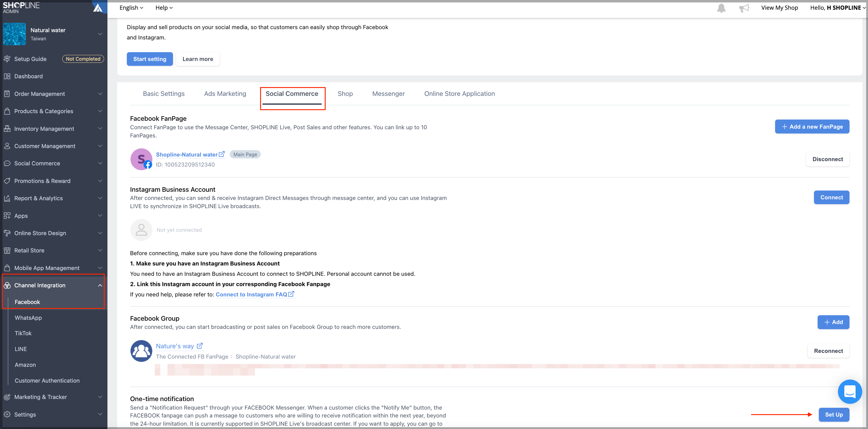Open Customer Authentication in sidebar
The image size is (868, 429).
[47, 381]
